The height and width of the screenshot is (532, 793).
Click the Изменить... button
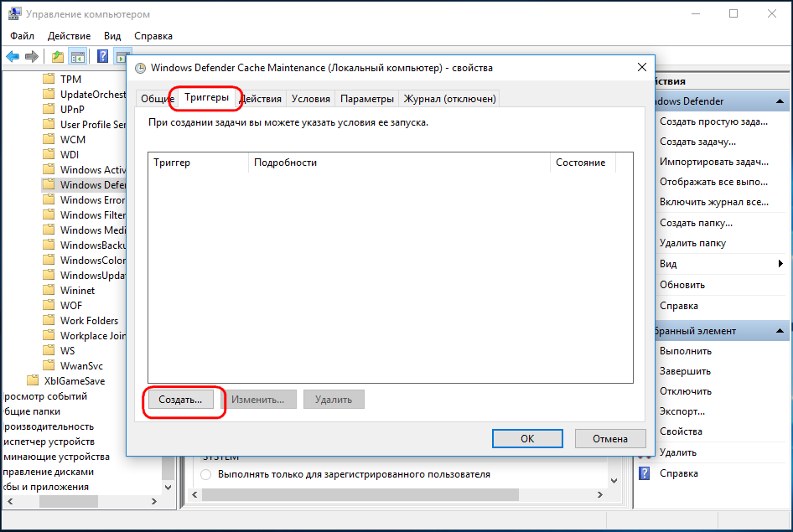tap(258, 399)
